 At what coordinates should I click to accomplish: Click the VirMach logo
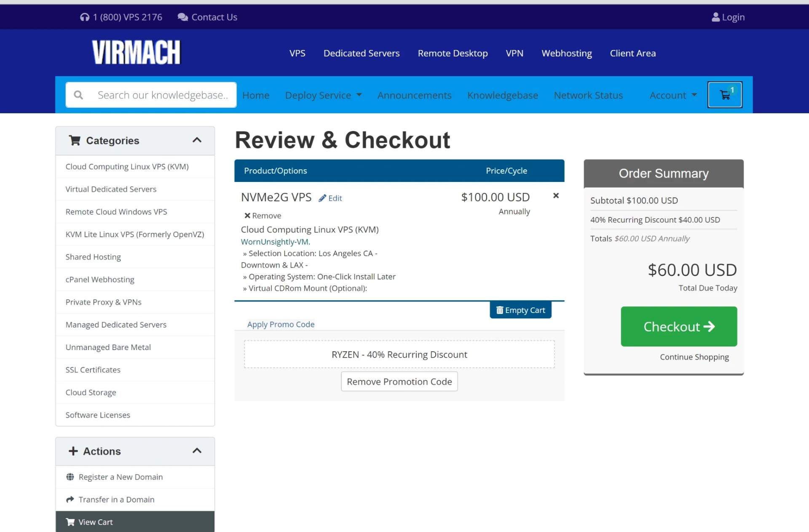[136, 53]
